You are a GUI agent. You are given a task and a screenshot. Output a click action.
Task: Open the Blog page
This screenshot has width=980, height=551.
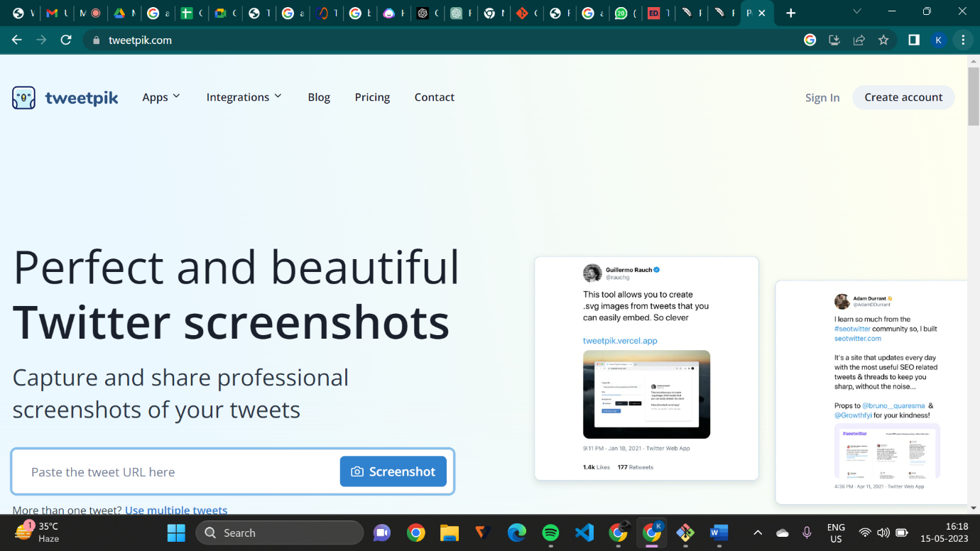(x=319, y=97)
